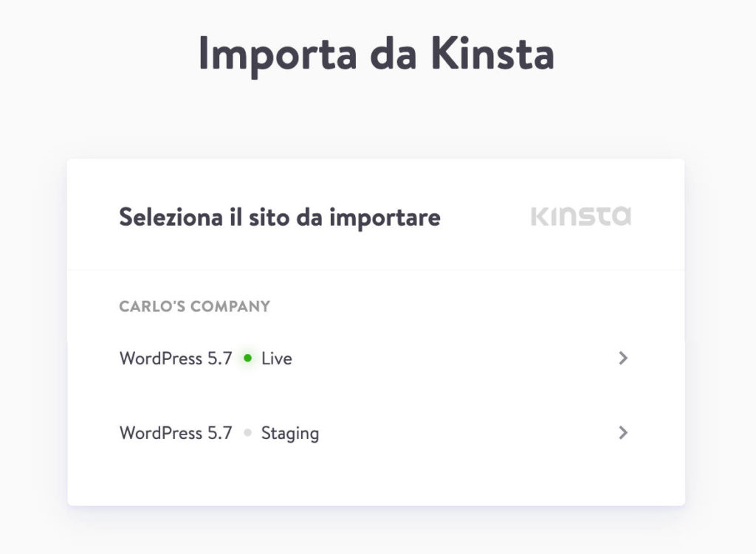
Task: Click the Kinsta logo in card header
Action: tap(580, 216)
